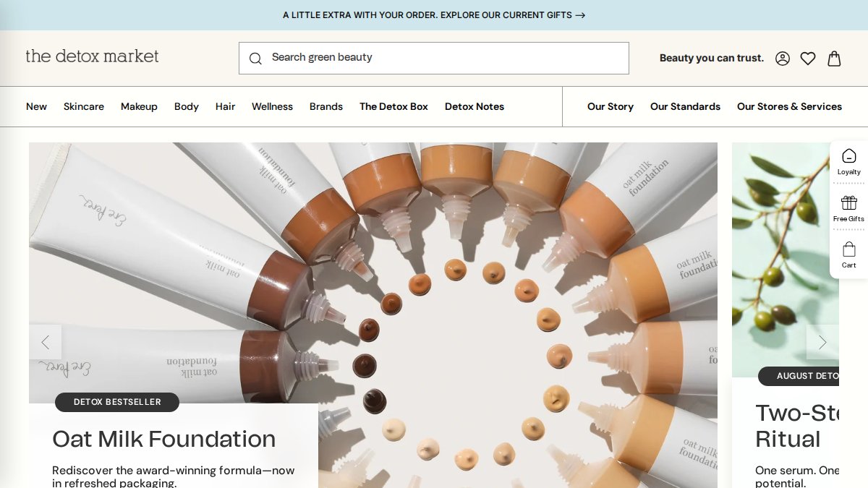Click the search magnifier icon
This screenshot has height=488, width=868.
tap(255, 59)
